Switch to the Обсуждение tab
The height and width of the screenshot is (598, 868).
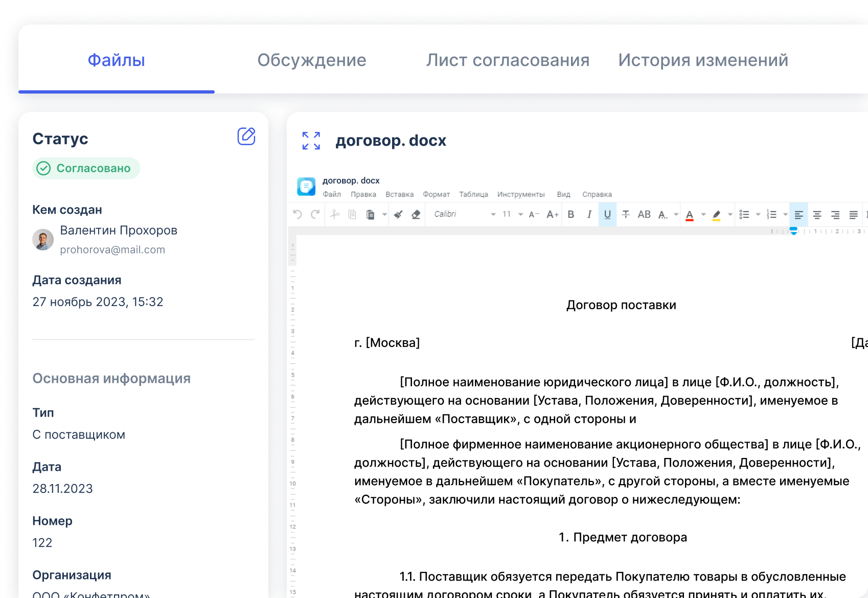tap(311, 60)
